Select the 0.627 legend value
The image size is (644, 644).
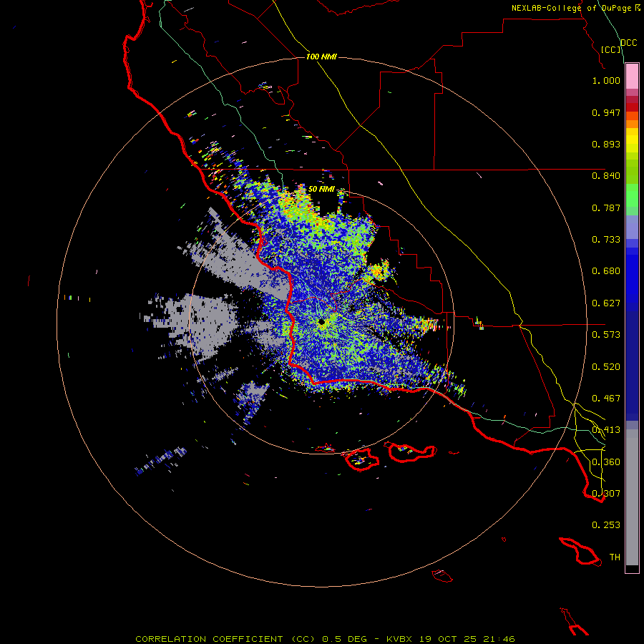pyautogui.click(x=606, y=303)
